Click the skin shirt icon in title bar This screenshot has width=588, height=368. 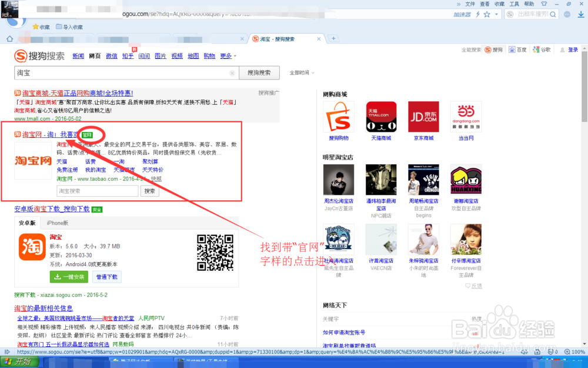pos(544,4)
